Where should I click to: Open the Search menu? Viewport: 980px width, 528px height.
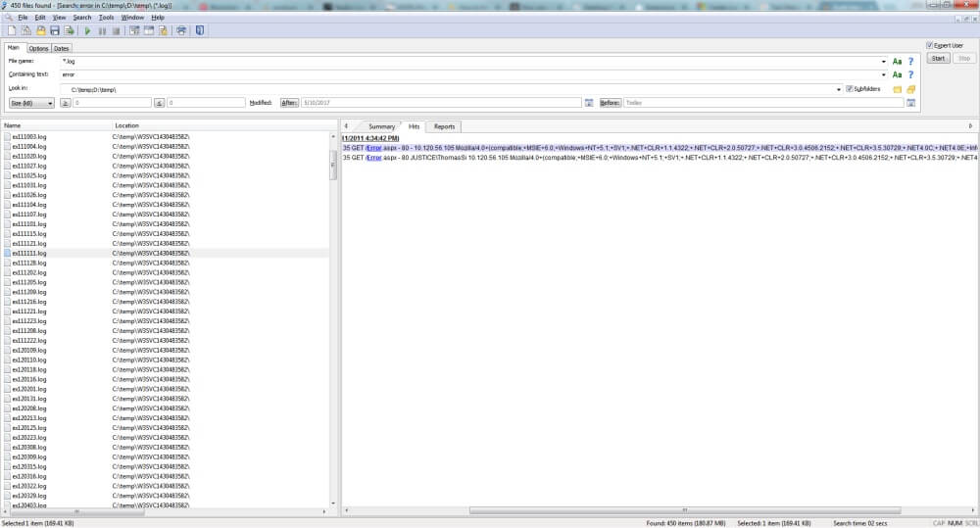[x=82, y=18]
